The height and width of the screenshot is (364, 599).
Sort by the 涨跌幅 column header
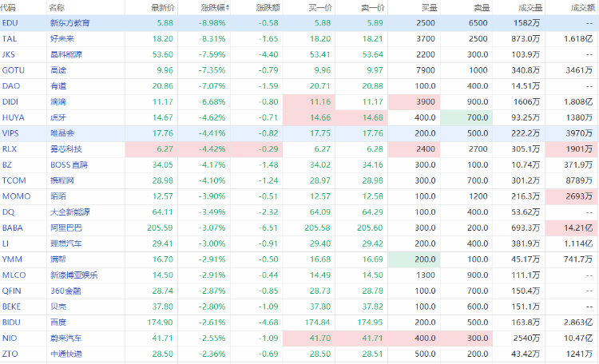pyautogui.click(x=212, y=7)
